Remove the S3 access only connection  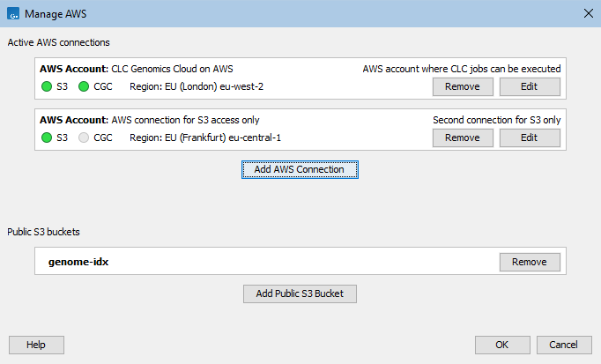[462, 137]
